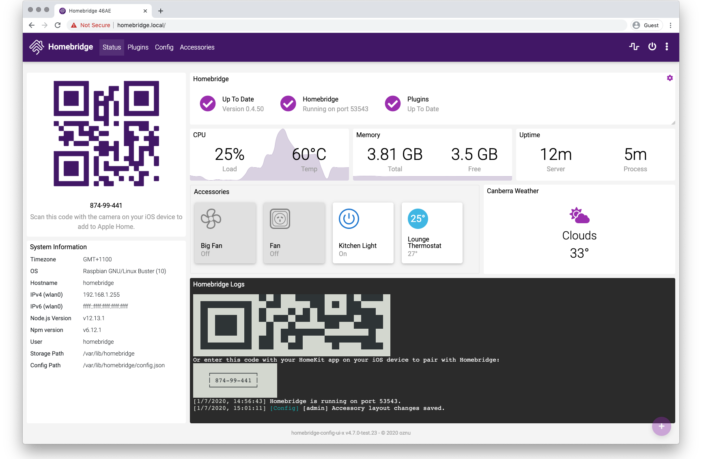
Task: Open Chrome browser menu
Action: click(x=670, y=24)
